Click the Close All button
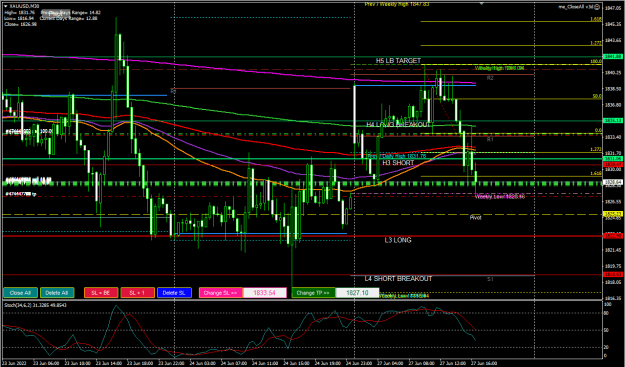Image resolution: width=625 pixels, height=367 pixels. 20,293
